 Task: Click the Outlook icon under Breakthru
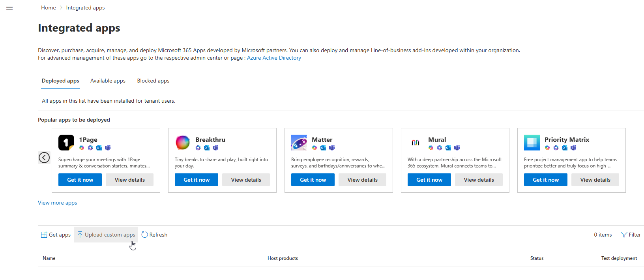[x=207, y=148]
